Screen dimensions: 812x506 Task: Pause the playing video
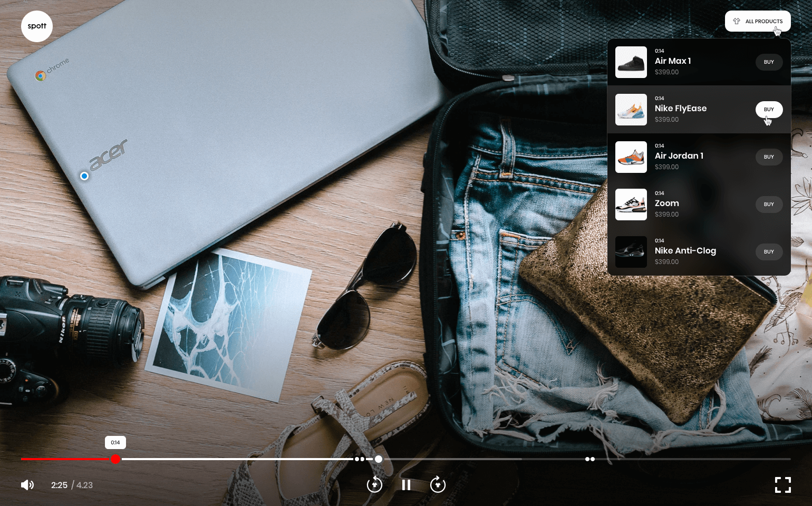406,485
